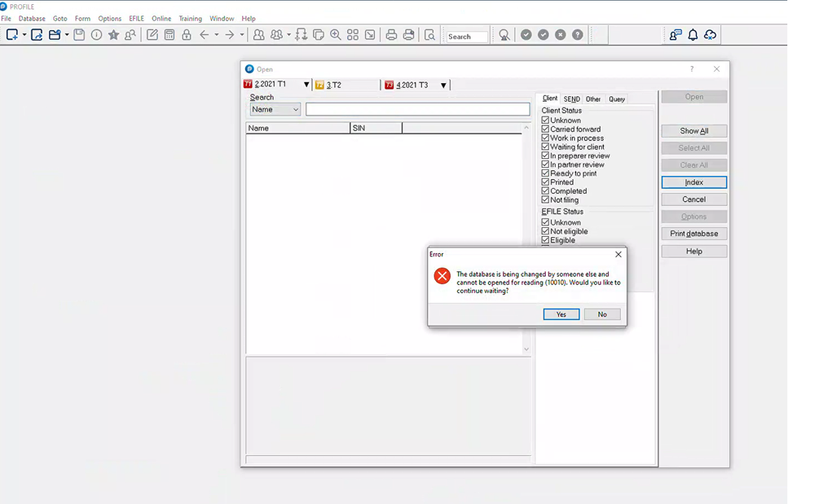Click Yes in the Error dialog

561,314
